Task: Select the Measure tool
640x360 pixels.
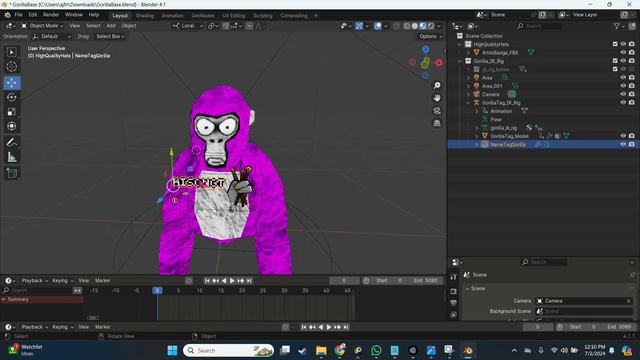Action: click(12, 157)
